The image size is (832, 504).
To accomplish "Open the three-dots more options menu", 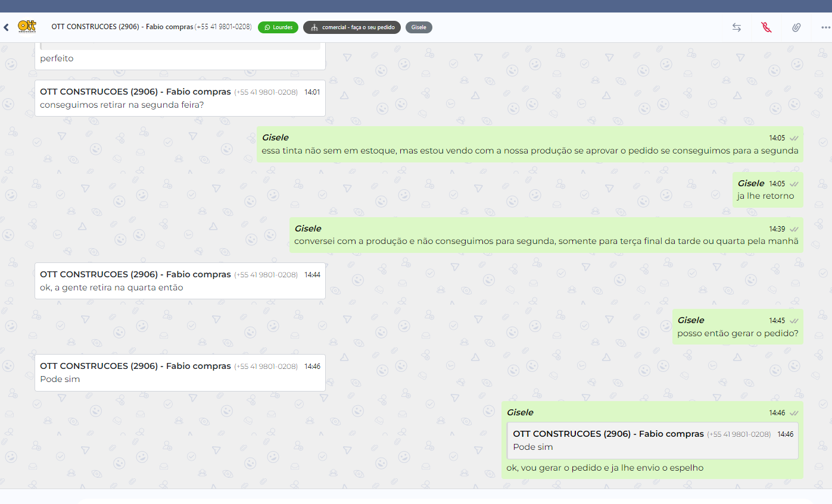I will 825,27.
